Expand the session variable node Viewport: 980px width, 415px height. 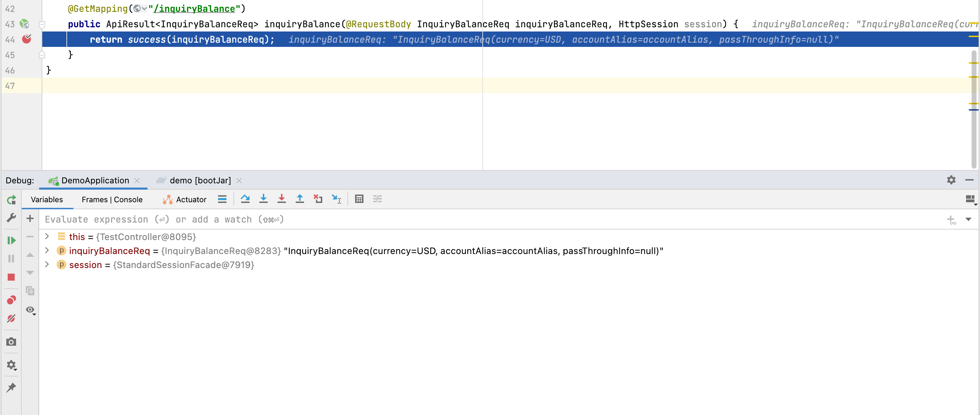[x=47, y=265]
